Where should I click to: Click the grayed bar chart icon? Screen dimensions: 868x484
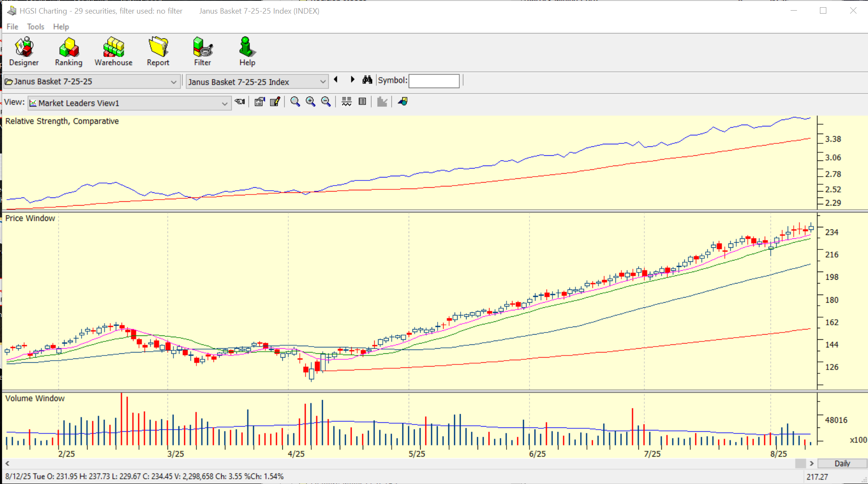(x=382, y=102)
